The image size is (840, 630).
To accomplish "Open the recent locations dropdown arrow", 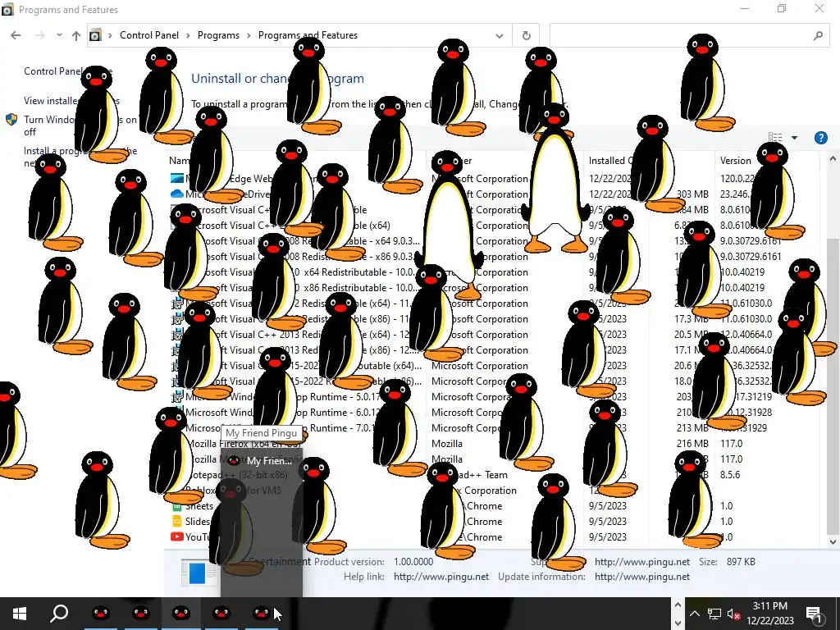I will (x=59, y=35).
